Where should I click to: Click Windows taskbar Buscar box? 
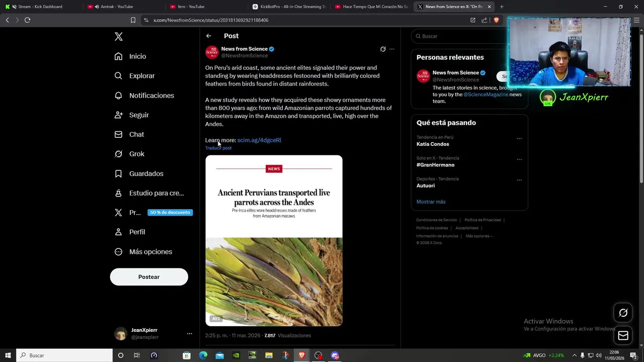pos(64,355)
